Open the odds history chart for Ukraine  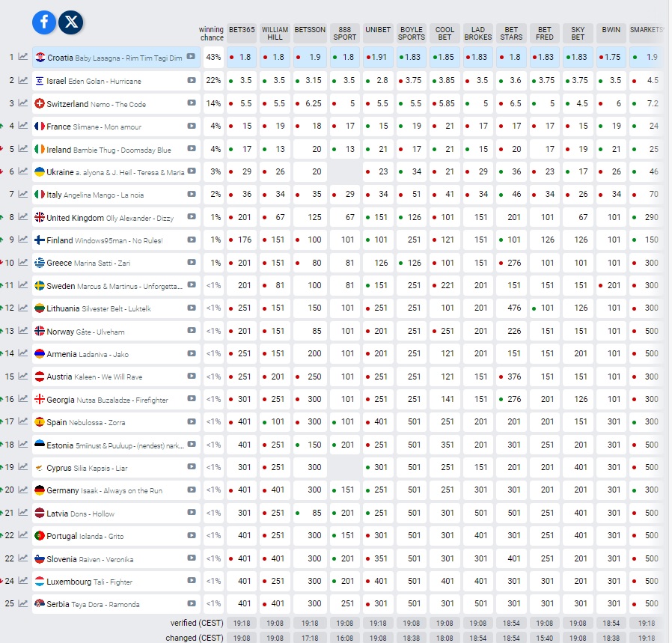(23, 171)
